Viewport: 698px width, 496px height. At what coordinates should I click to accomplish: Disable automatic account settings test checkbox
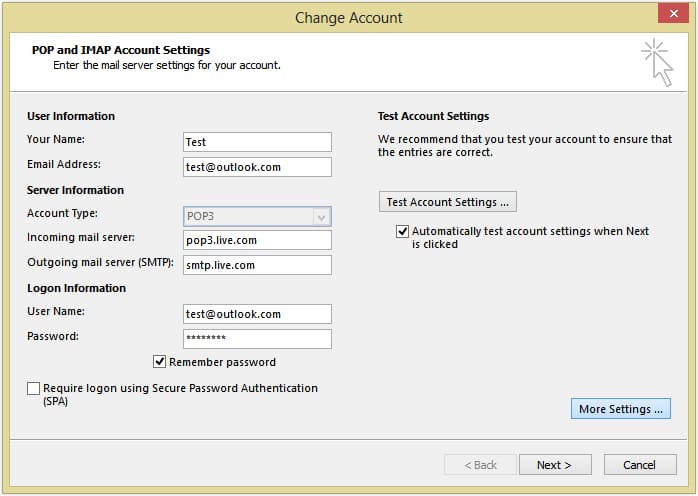point(403,232)
